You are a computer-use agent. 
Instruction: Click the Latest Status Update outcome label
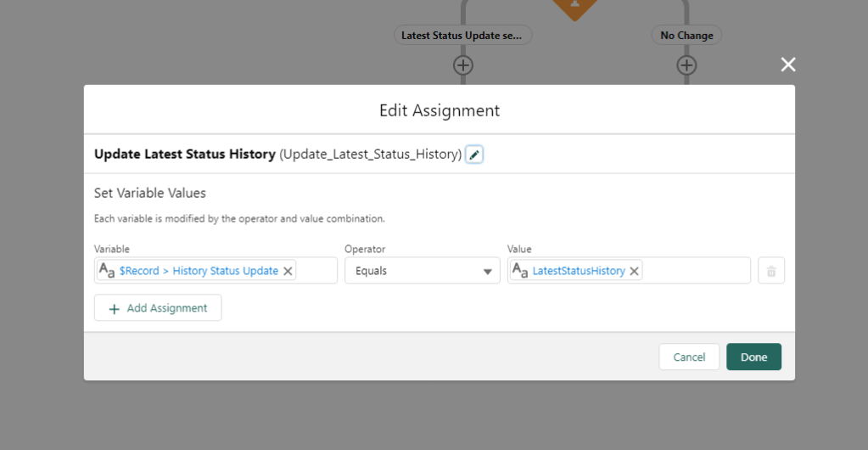[x=462, y=36]
